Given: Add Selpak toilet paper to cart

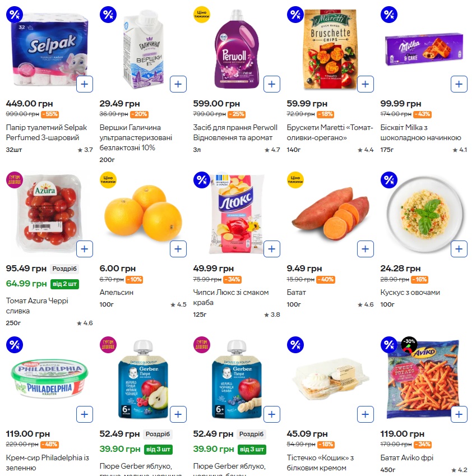Looking at the screenshot, I should 84,85.
